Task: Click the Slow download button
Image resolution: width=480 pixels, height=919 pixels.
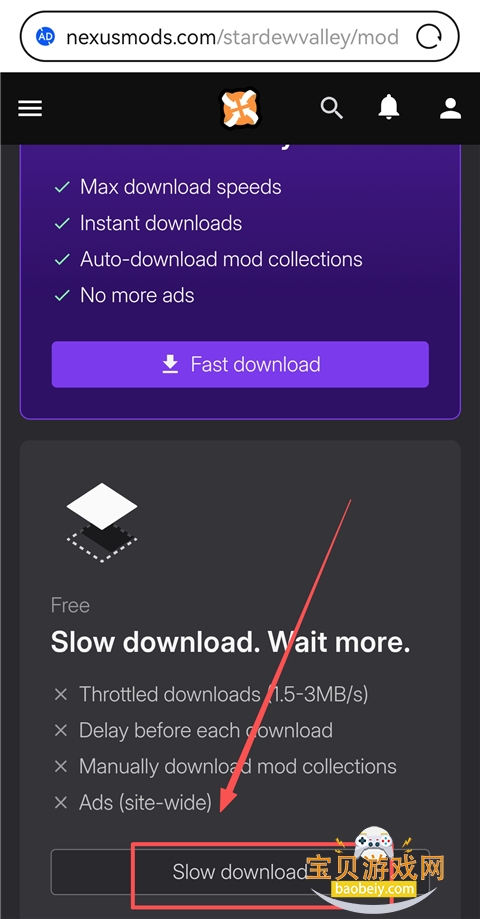Action: point(240,872)
